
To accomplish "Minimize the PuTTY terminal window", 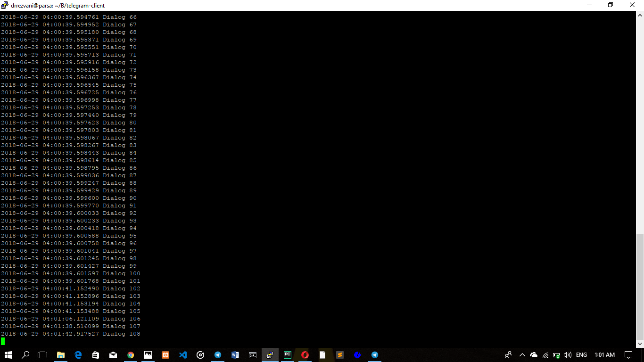I will click(x=589, y=5).
